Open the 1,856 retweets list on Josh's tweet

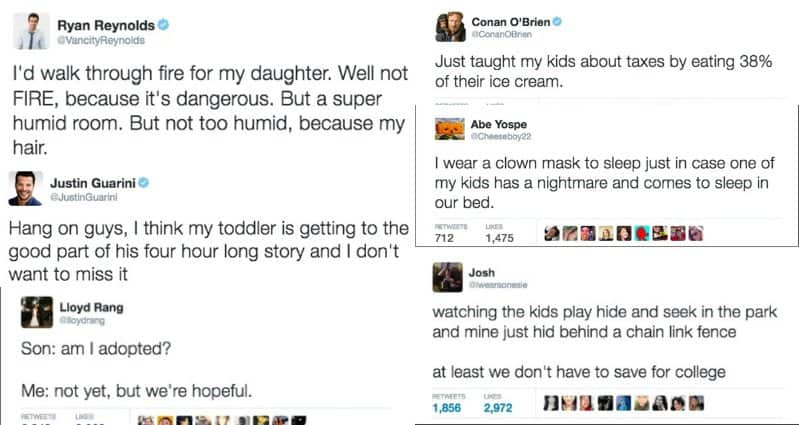point(448,408)
